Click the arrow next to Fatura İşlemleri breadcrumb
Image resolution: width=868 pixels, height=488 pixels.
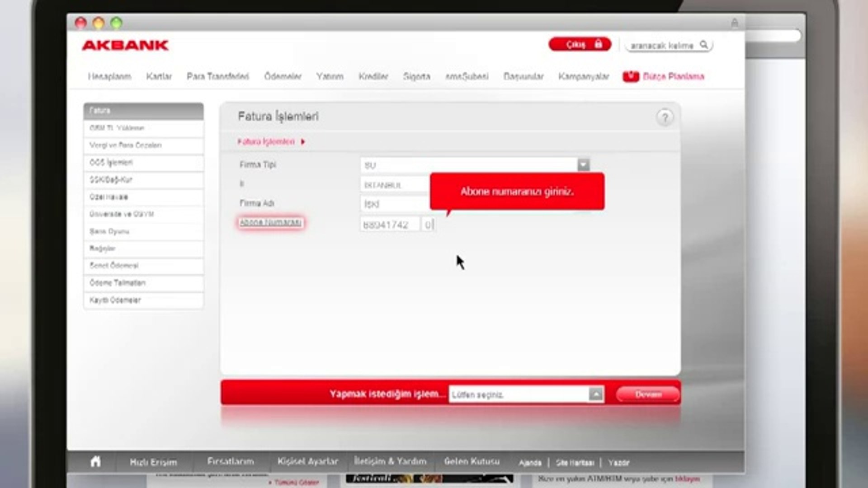[303, 142]
